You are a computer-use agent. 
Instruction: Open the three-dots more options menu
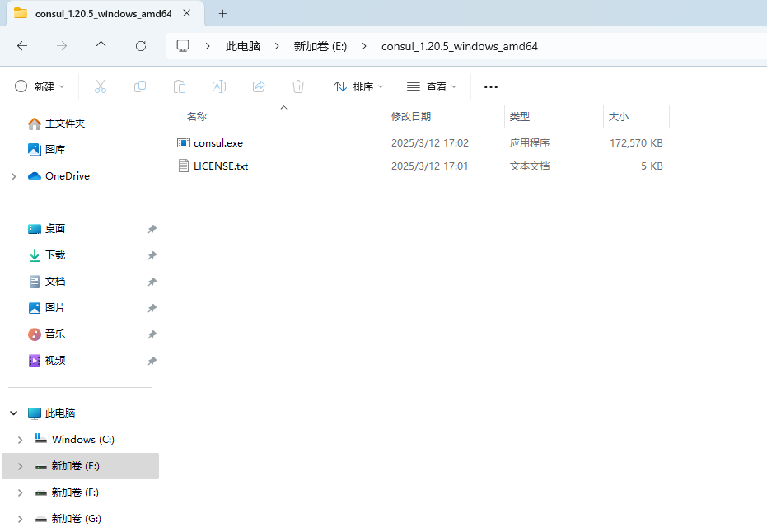491,86
